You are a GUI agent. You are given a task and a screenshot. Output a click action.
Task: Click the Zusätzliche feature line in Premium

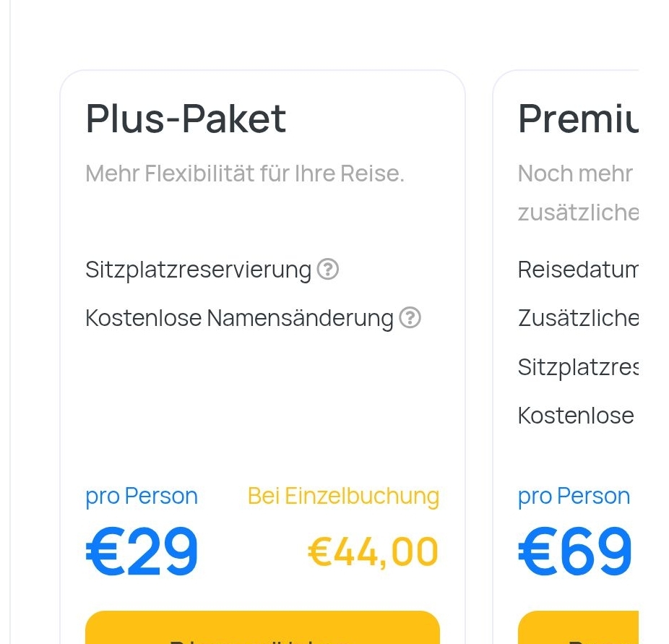tap(578, 317)
